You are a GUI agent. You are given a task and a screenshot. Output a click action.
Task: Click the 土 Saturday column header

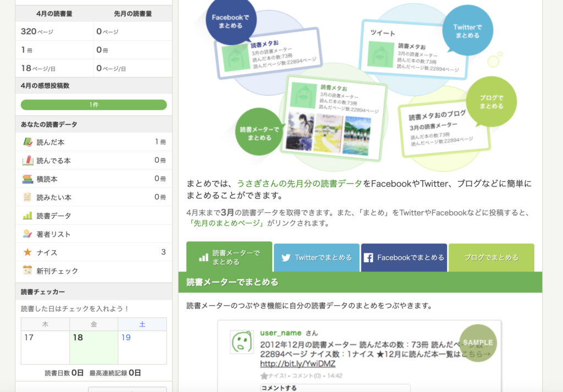tap(142, 324)
